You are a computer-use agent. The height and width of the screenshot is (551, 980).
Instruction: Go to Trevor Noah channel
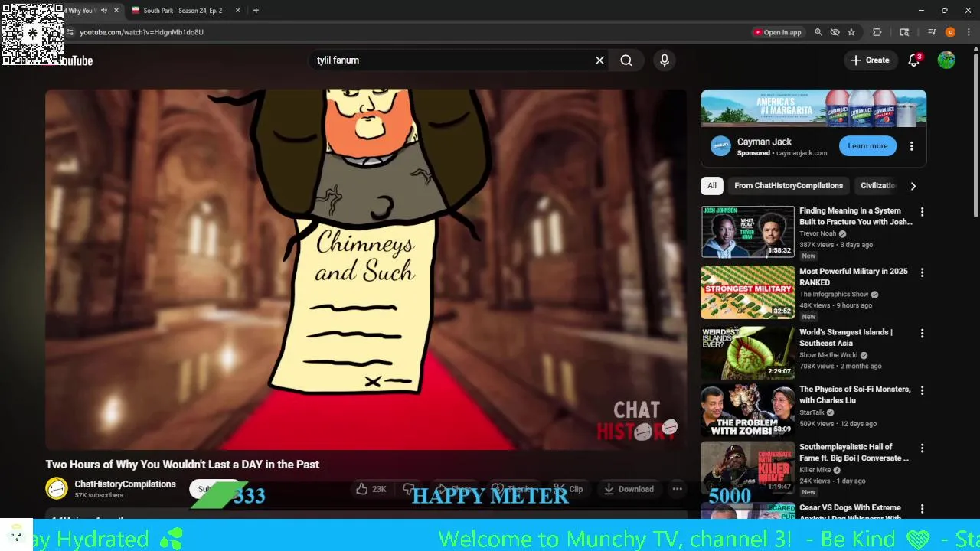click(x=818, y=234)
